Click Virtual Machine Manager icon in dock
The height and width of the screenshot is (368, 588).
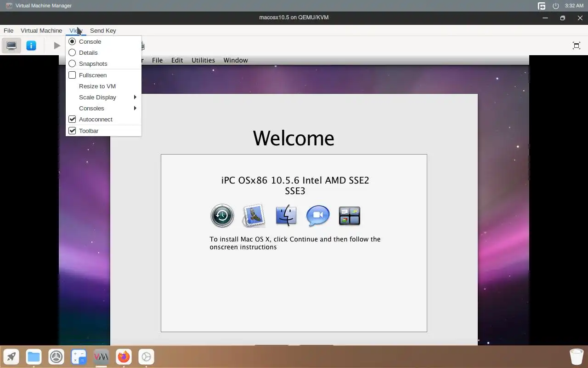101,356
